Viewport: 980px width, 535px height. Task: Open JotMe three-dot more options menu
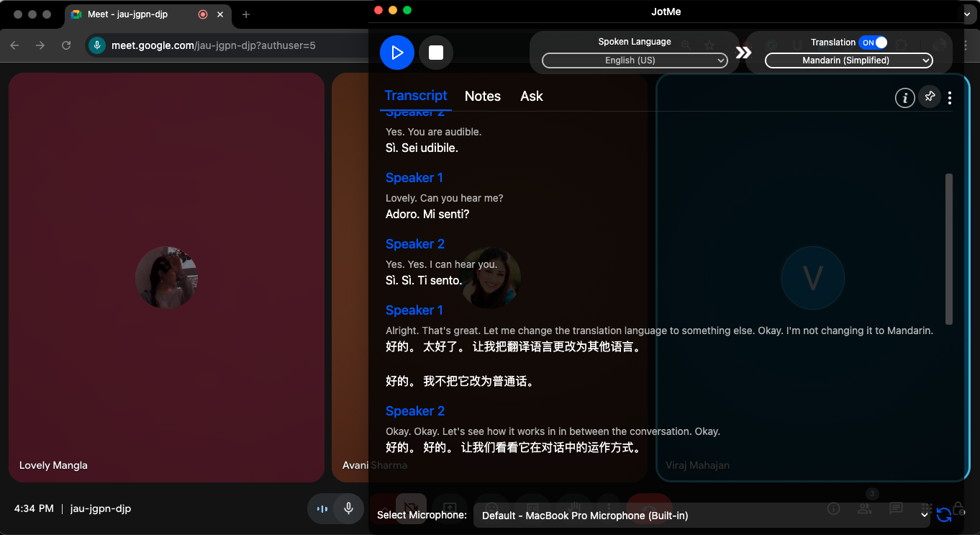(x=950, y=98)
